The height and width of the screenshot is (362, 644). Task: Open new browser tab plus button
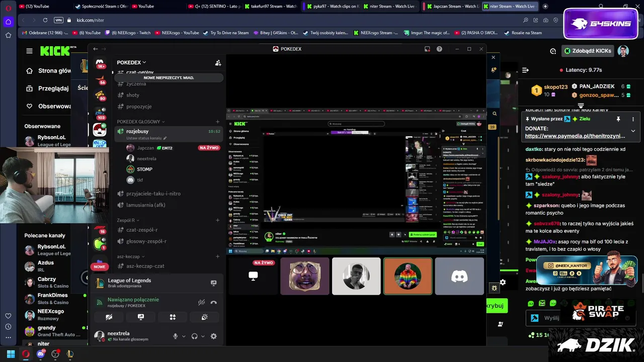[x=545, y=7]
